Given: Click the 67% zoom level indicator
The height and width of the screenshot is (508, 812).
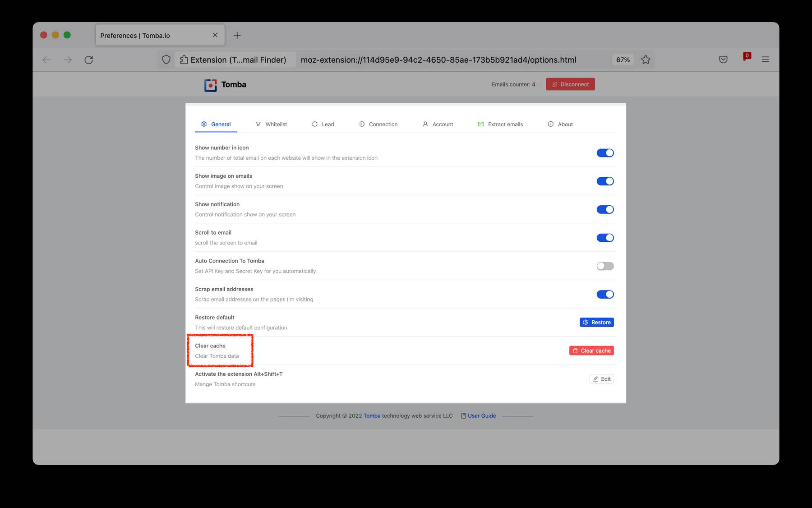Looking at the screenshot, I should tap(623, 60).
